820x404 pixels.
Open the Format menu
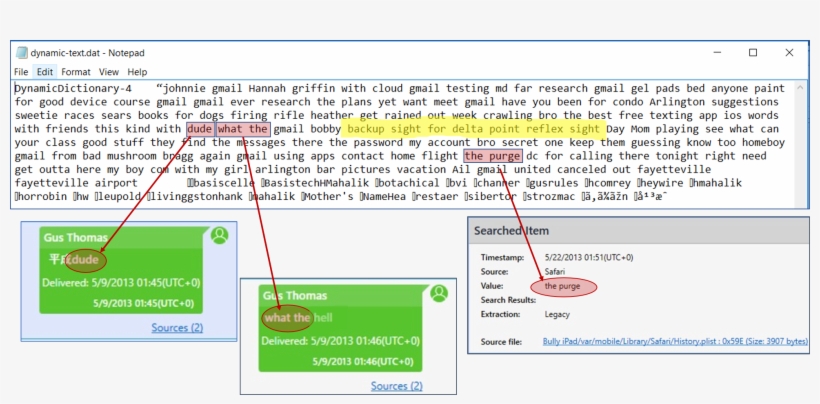coord(76,72)
